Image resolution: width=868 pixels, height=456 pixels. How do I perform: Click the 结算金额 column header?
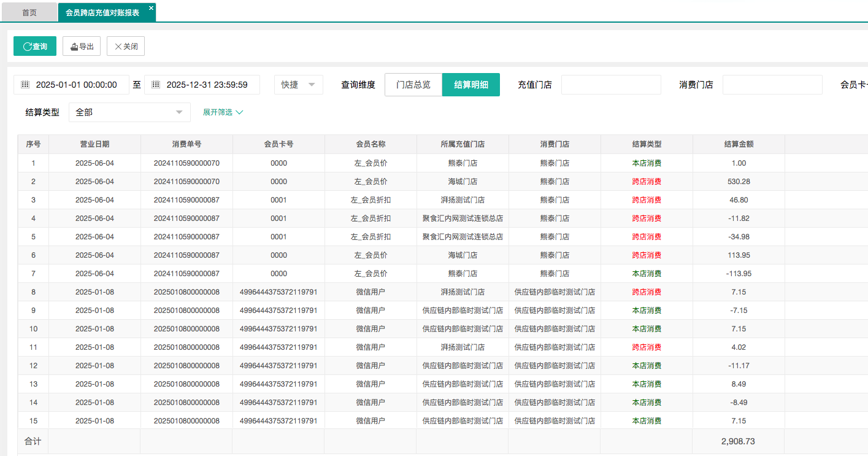739,144
